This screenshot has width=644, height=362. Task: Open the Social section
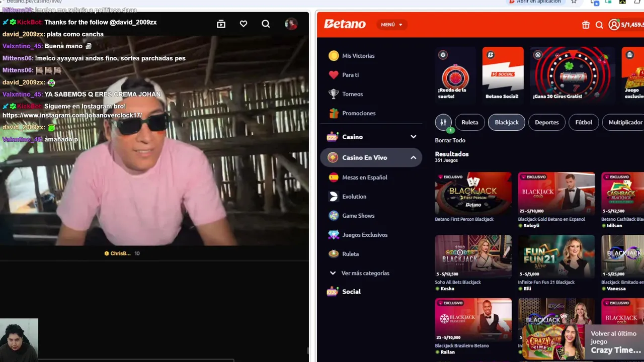tap(351, 292)
